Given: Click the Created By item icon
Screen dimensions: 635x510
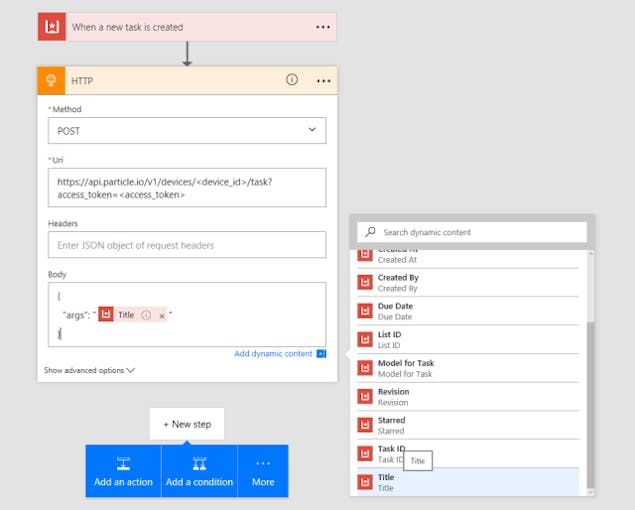Looking at the screenshot, I should (365, 282).
